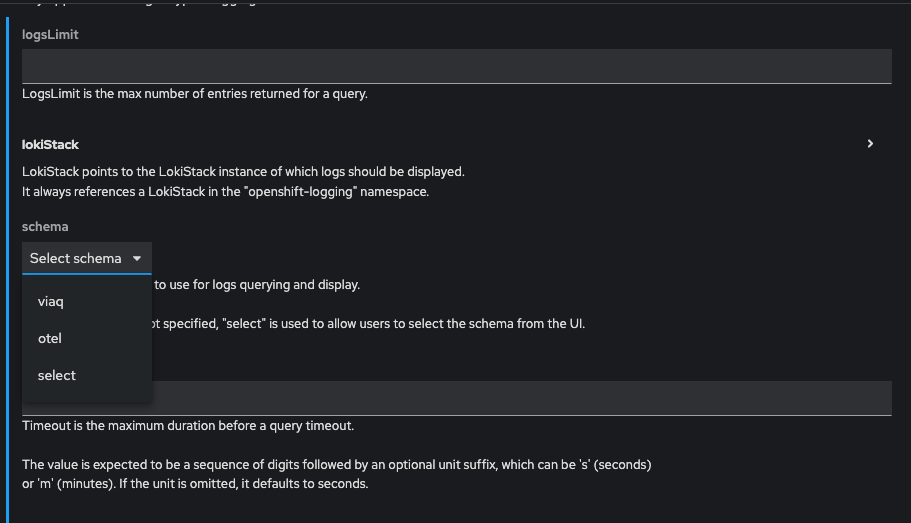The image size is (911, 523).
Task: Choose the viaq schema option
Action: pyautogui.click(x=51, y=301)
